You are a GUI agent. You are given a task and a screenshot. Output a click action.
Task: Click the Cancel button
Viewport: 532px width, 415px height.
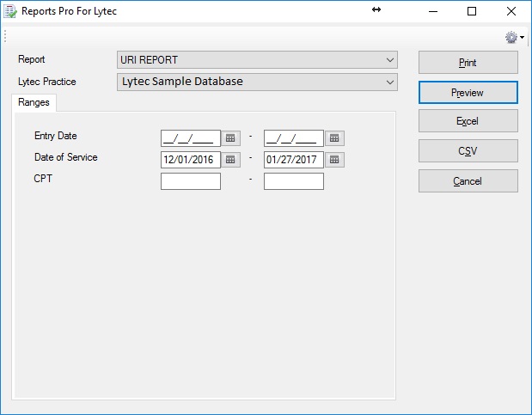[x=468, y=180]
